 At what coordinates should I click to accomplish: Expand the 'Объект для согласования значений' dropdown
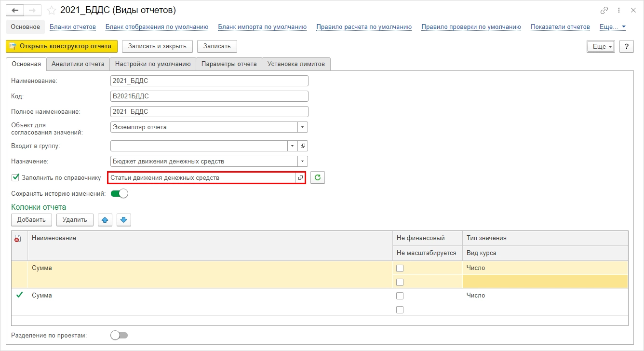(303, 127)
